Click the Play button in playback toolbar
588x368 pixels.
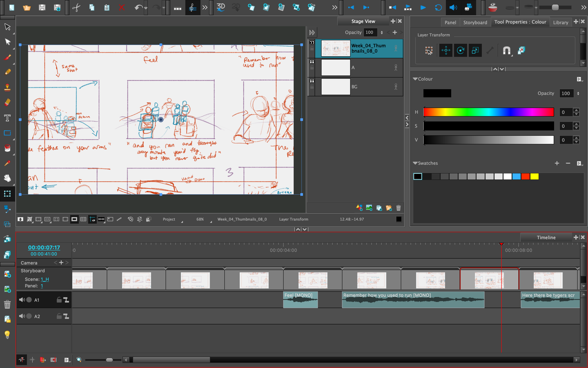point(423,8)
